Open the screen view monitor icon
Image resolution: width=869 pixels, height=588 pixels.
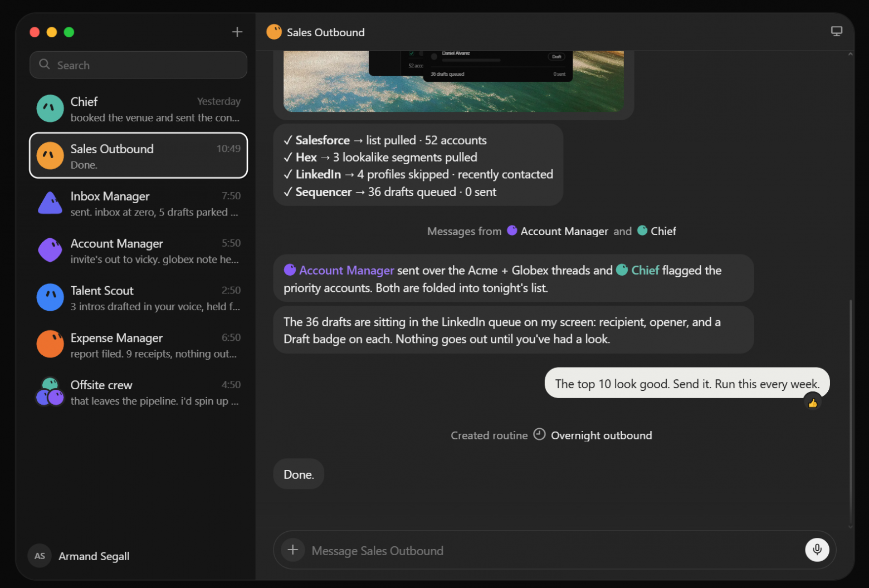836,31
